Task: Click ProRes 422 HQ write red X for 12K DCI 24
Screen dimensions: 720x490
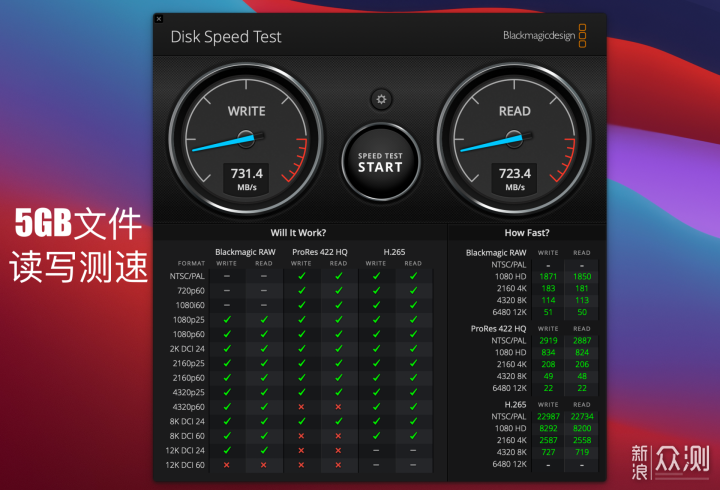Action: coord(301,451)
